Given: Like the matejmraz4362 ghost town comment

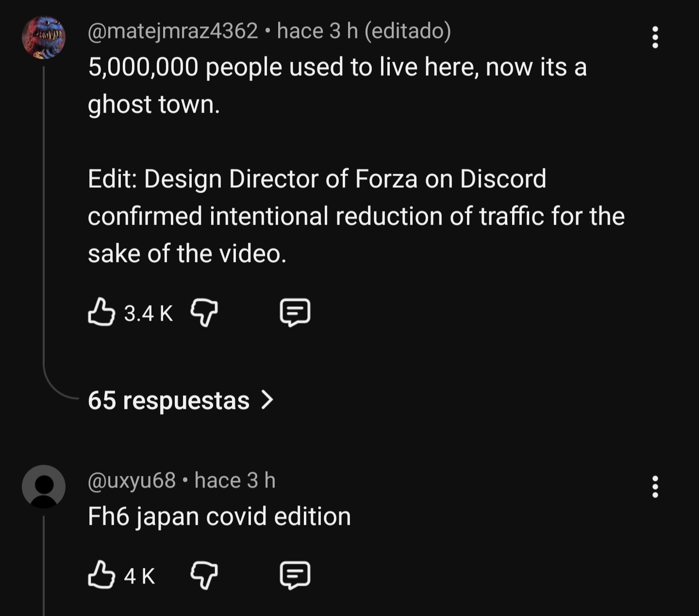Looking at the screenshot, I should point(101,312).
